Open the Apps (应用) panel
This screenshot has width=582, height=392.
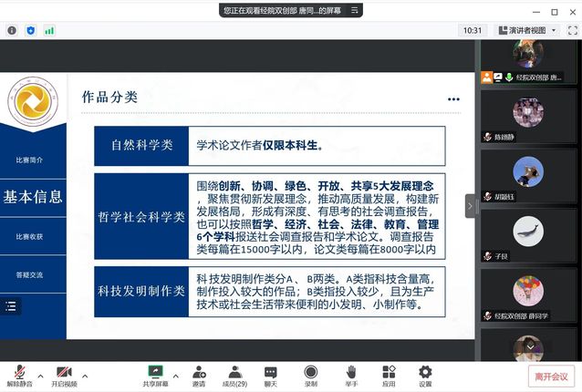coord(389,374)
